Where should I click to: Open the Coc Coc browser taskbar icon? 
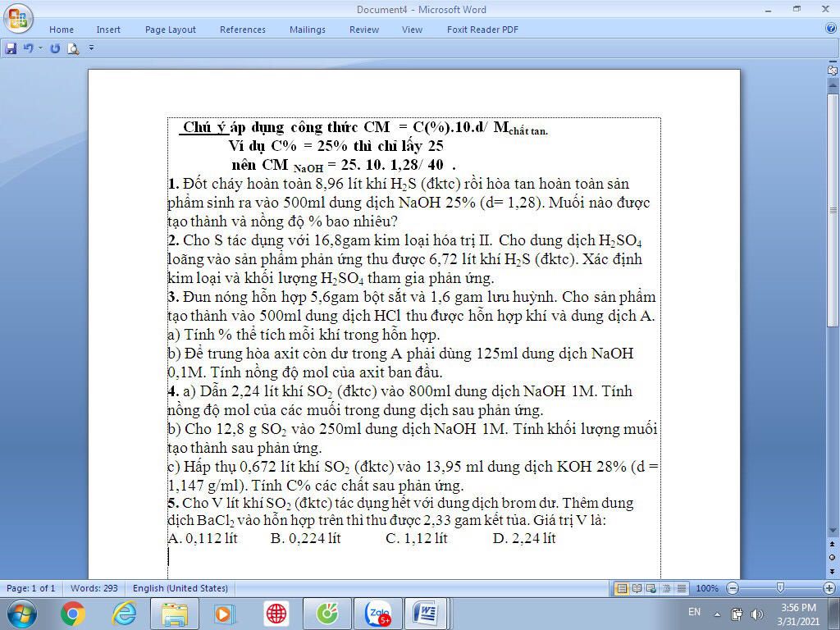327,614
